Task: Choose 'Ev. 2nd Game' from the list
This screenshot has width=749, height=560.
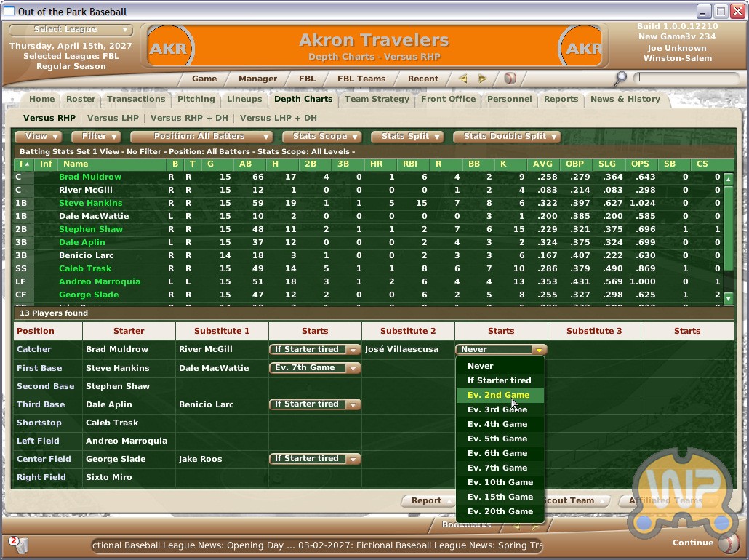Action: (x=498, y=395)
